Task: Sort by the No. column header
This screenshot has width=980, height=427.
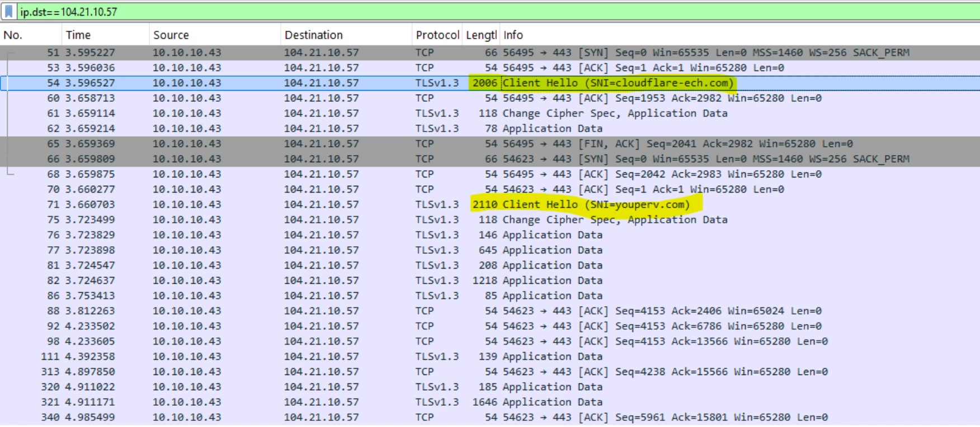Action: [x=31, y=35]
